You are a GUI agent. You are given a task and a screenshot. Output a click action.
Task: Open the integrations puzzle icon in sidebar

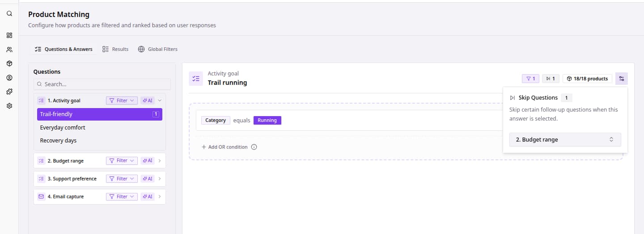point(9,92)
